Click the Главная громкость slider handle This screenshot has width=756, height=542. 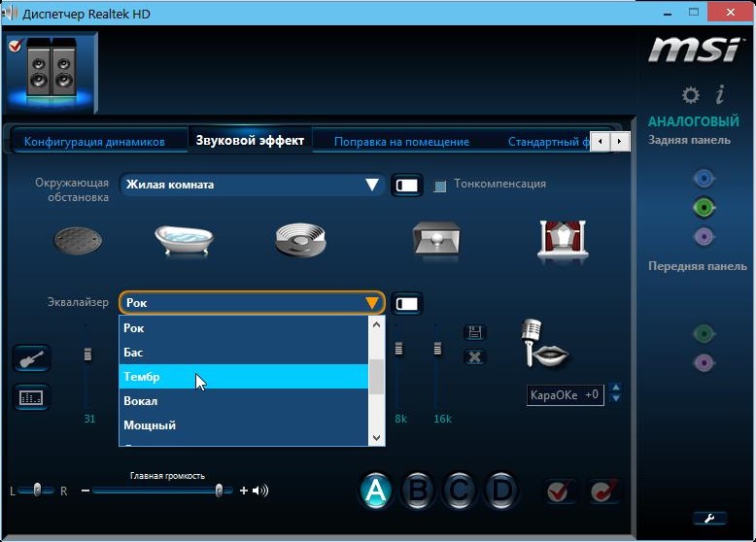[x=219, y=491]
